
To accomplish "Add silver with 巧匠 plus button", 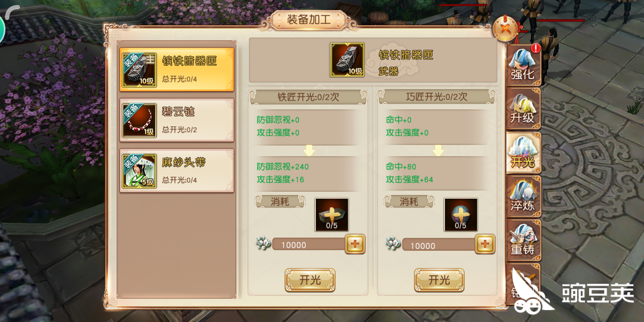I will 485,244.
